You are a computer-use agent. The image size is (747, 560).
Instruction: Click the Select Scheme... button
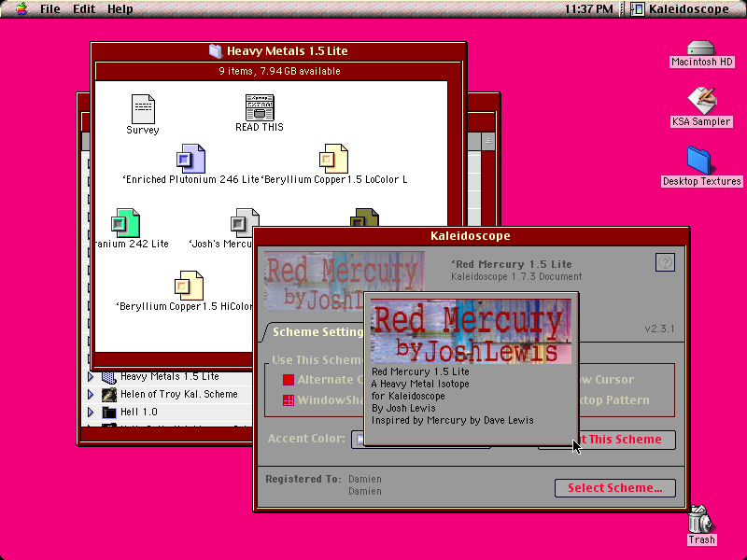pyautogui.click(x=615, y=487)
